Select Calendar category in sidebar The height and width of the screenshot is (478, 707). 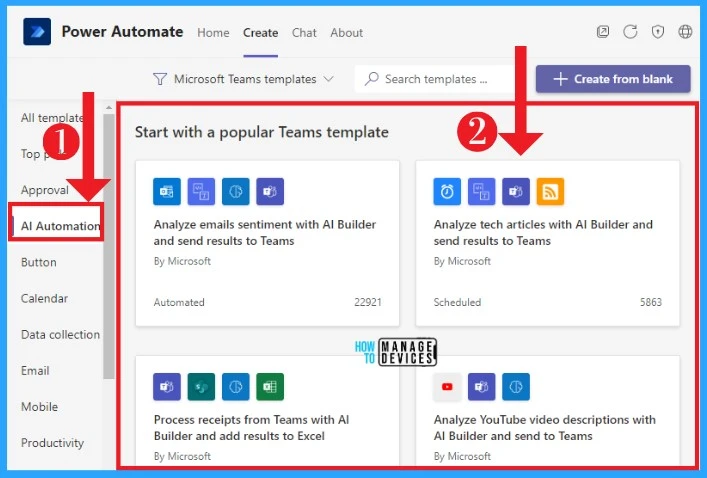pyautogui.click(x=44, y=298)
